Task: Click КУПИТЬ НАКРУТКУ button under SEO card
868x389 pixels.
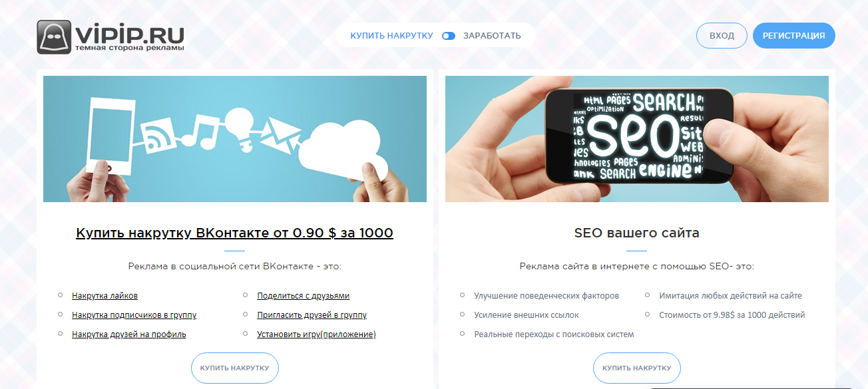Action: click(x=637, y=368)
